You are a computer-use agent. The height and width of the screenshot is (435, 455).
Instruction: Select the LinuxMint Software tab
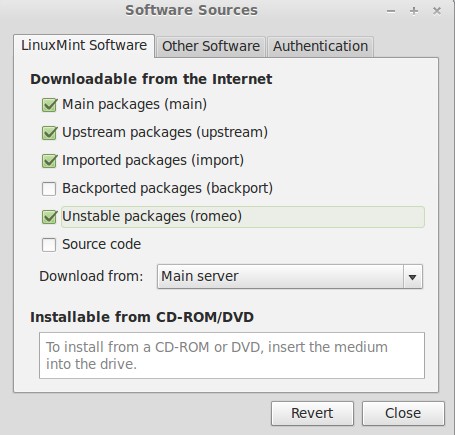(84, 45)
